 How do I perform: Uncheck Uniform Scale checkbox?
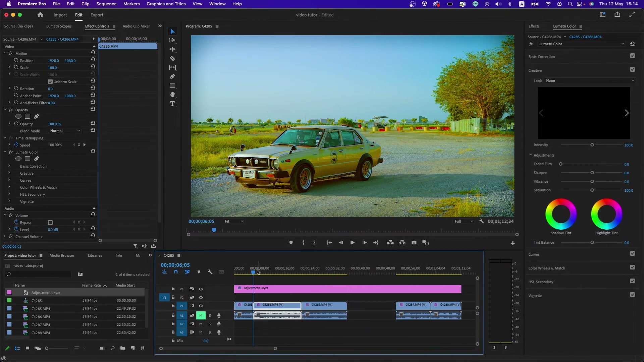[50, 82]
